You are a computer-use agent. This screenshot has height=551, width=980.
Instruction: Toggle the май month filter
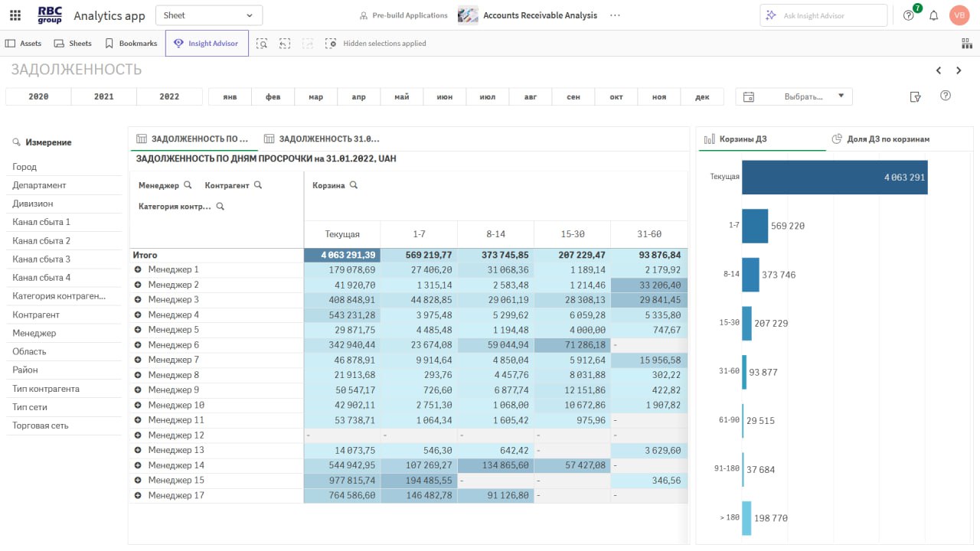(401, 97)
